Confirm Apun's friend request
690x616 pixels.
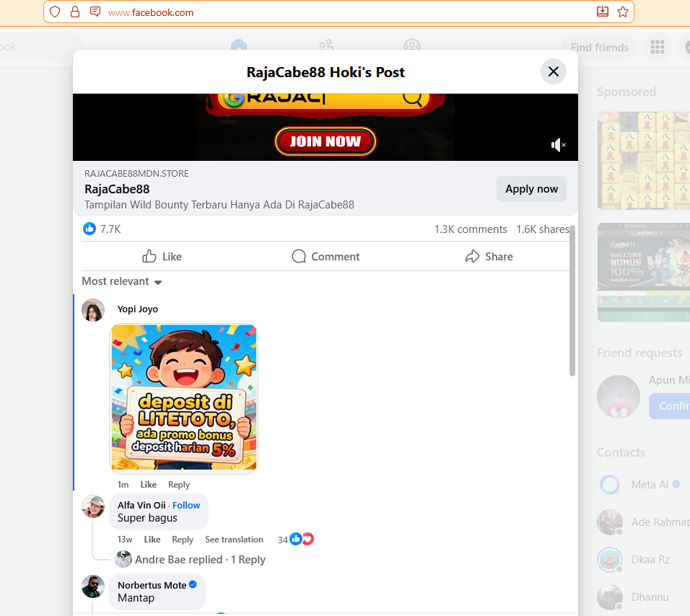click(669, 406)
